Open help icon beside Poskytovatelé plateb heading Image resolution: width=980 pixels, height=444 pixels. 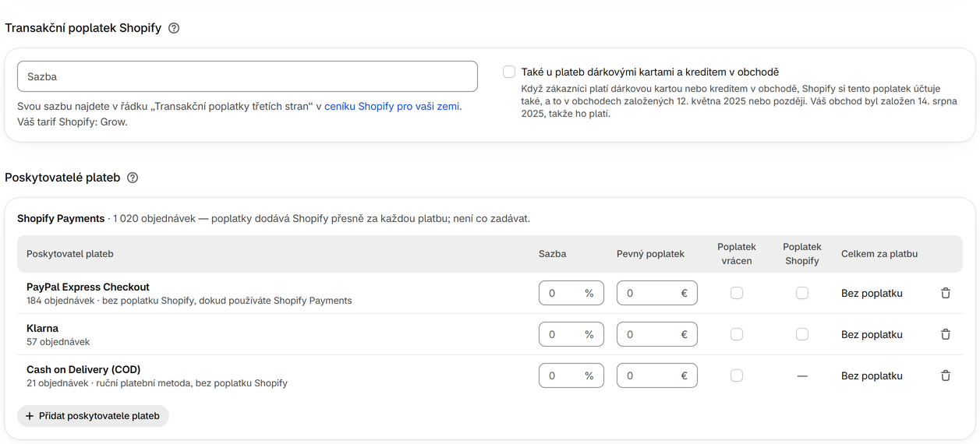(x=133, y=178)
